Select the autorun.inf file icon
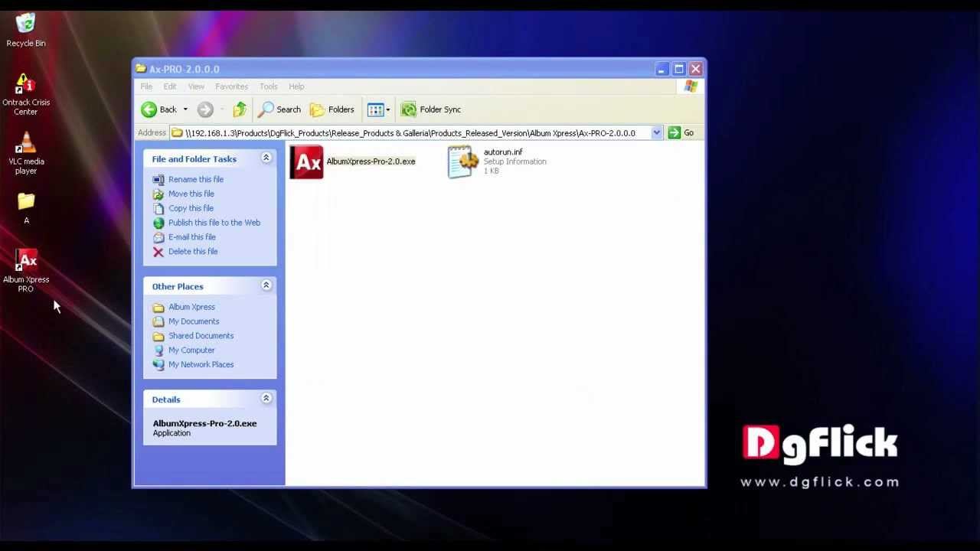The image size is (980, 551). click(x=463, y=162)
